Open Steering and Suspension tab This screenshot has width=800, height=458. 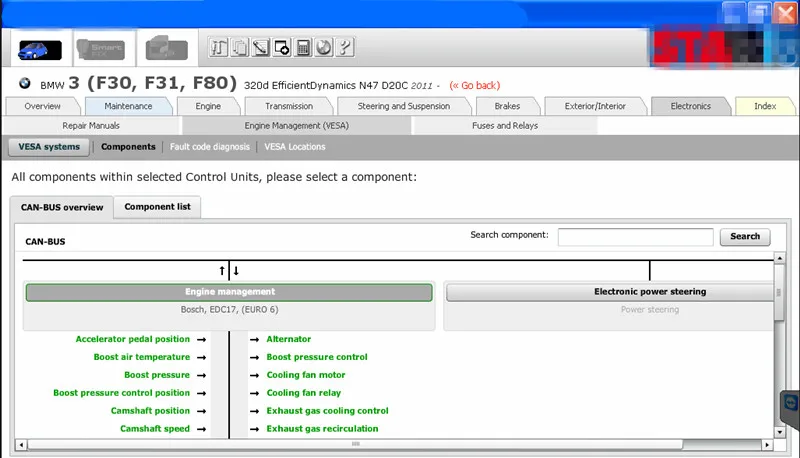coord(404,106)
